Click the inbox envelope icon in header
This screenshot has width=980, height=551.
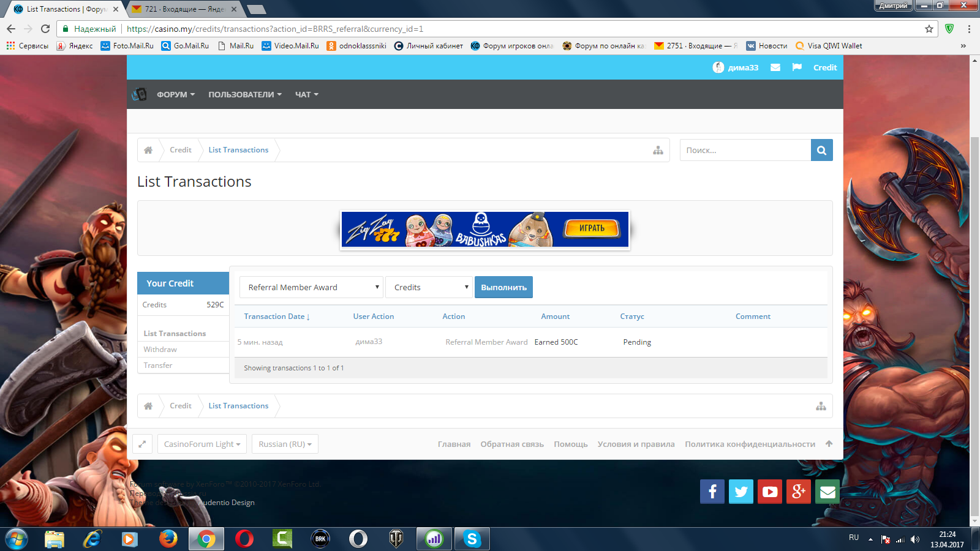(x=775, y=67)
